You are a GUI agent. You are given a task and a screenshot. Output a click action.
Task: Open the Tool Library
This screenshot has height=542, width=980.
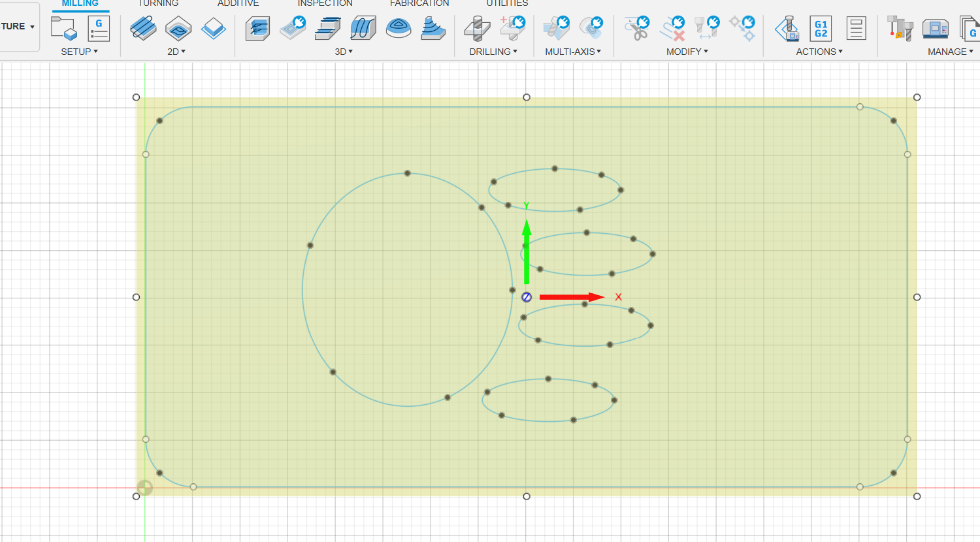tap(900, 29)
